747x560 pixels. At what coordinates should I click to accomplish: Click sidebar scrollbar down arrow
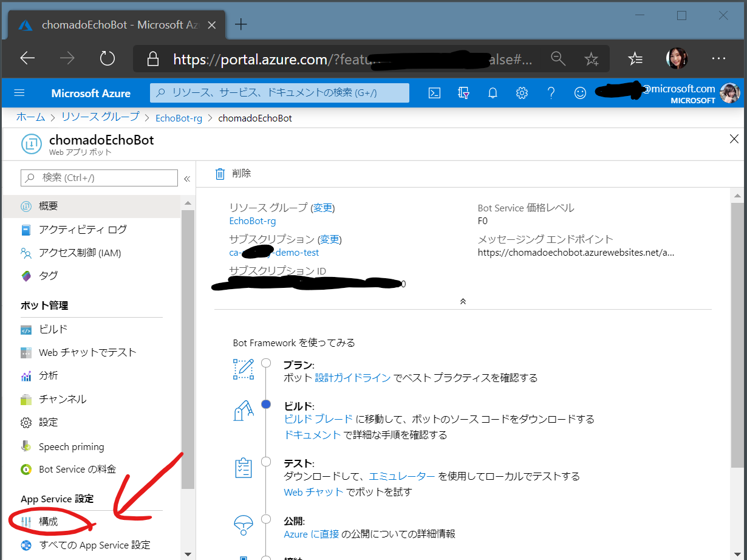point(188,553)
